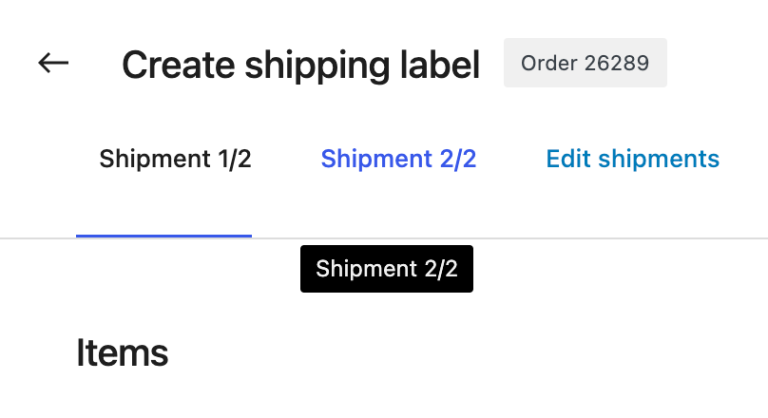Click the Order 26289 badge
This screenshot has width=768, height=418.
[585, 64]
